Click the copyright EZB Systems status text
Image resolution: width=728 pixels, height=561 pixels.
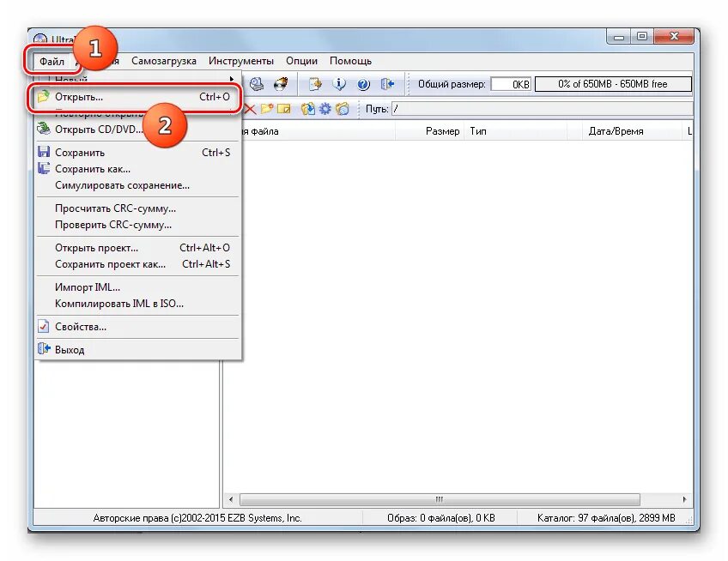(x=197, y=518)
